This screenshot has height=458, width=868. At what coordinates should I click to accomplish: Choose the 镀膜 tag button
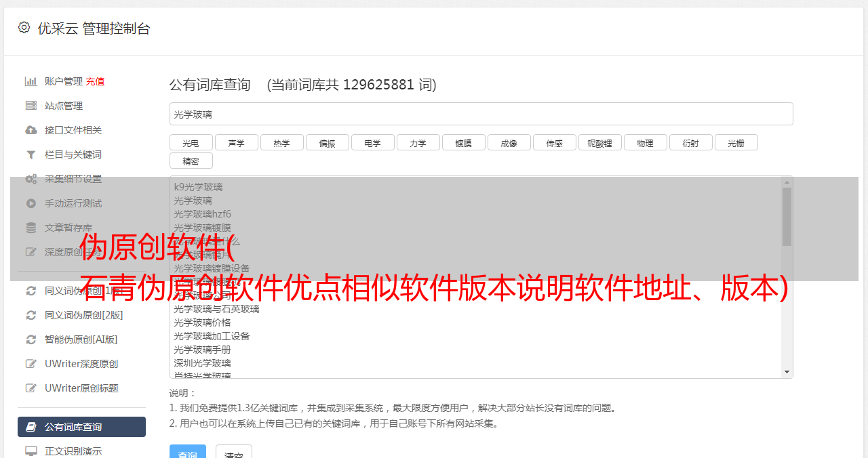[x=463, y=142]
